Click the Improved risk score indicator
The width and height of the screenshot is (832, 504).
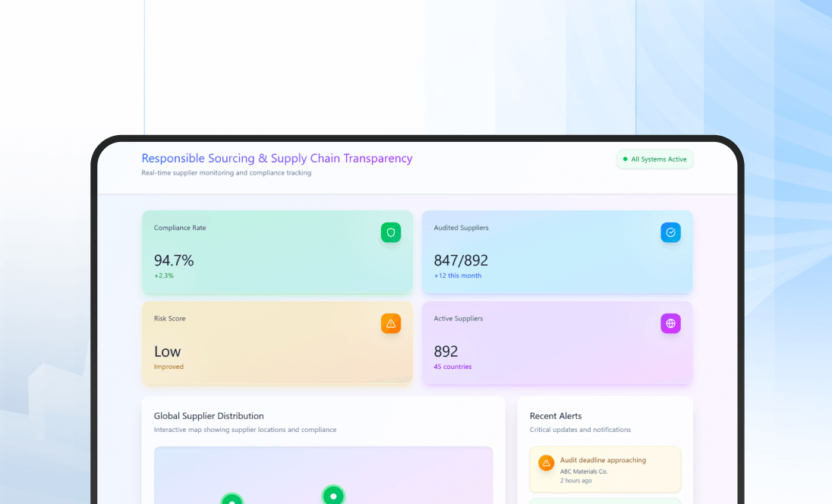pyautogui.click(x=169, y=367)
